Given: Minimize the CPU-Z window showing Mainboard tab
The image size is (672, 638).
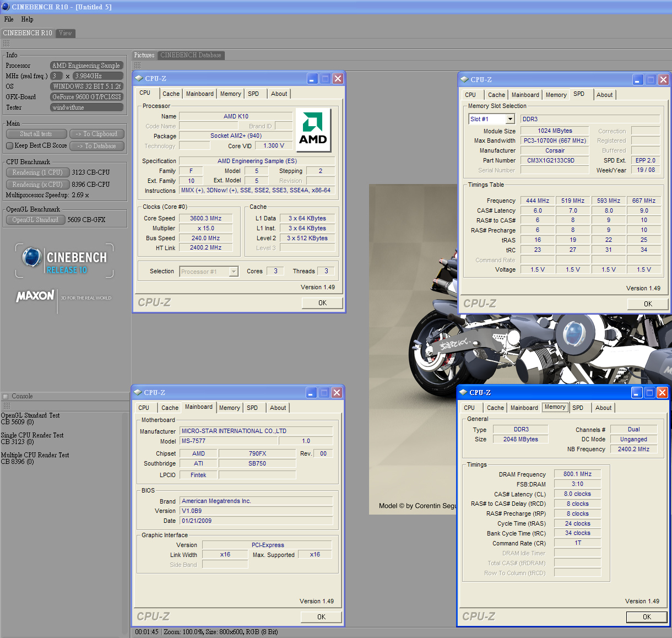Looking at the screenshot, I should coord(311,392).
